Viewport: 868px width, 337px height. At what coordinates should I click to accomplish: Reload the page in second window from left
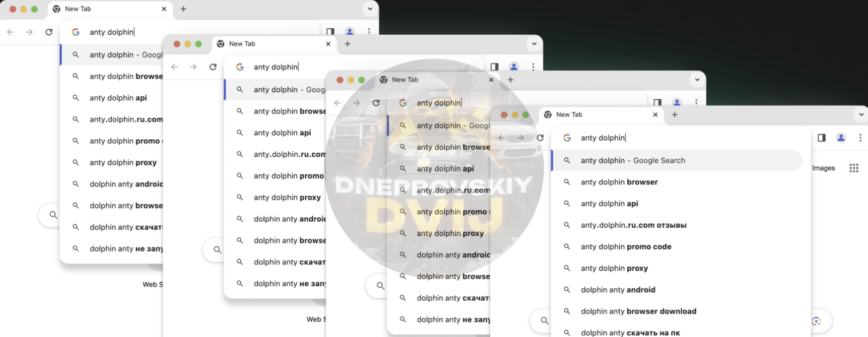click(x=213, y=67)
